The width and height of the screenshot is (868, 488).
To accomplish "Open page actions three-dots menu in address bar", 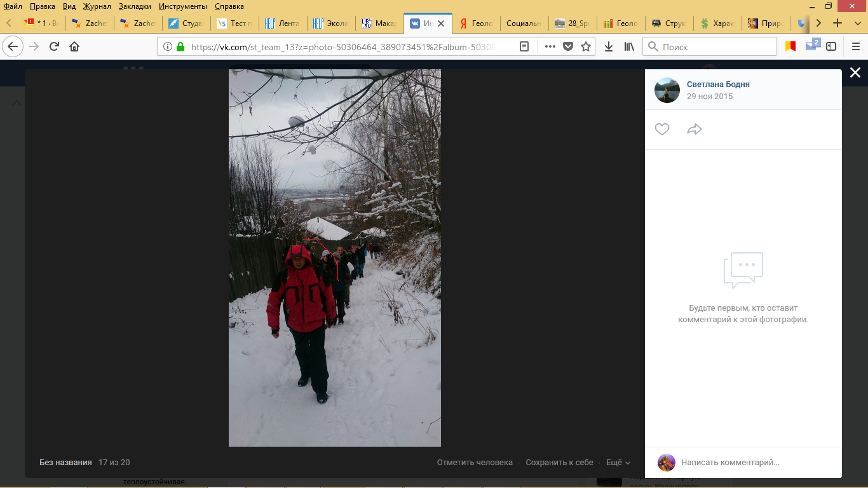I will pyautogui.click(x=550, y=46).
